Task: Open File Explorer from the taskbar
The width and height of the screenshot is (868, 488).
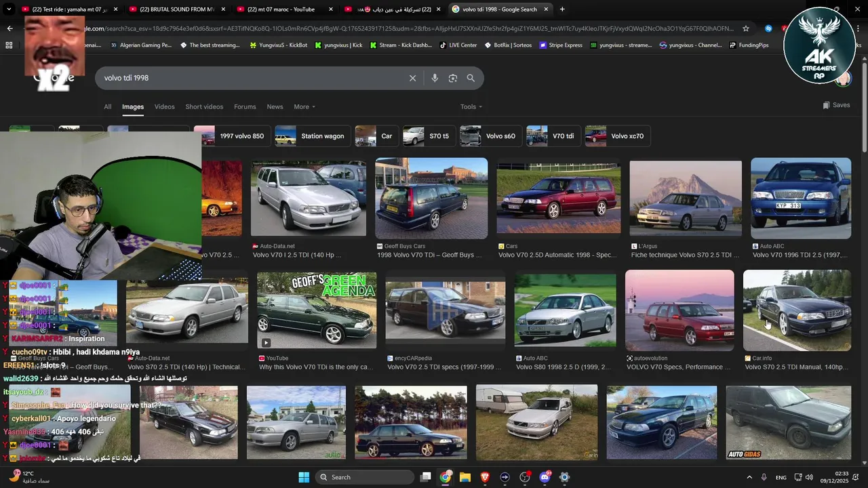Action: (465, 477)
